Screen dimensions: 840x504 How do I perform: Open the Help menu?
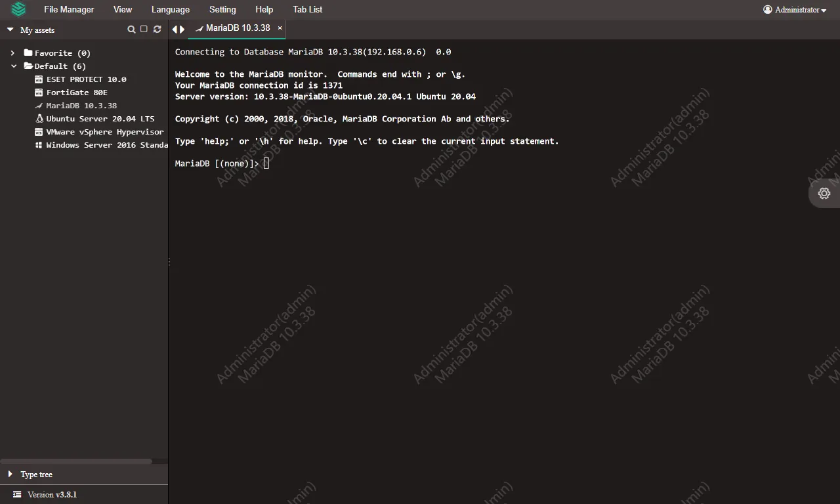pos(264,9)
